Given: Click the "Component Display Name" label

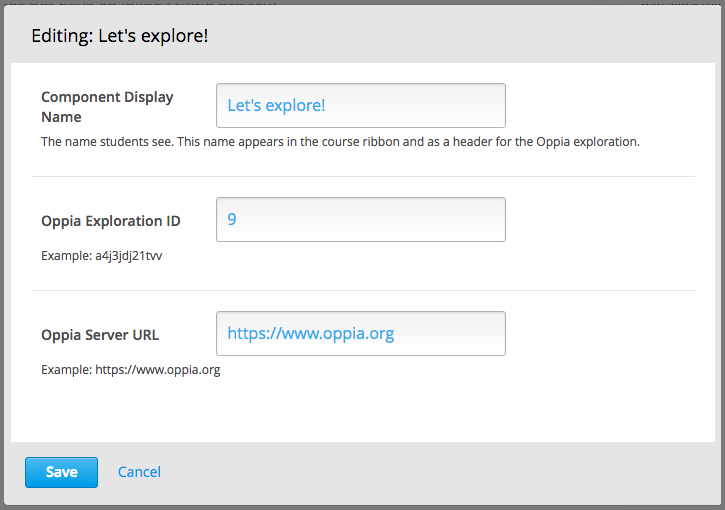Looking at the screenshot, I should coord(107,106).
